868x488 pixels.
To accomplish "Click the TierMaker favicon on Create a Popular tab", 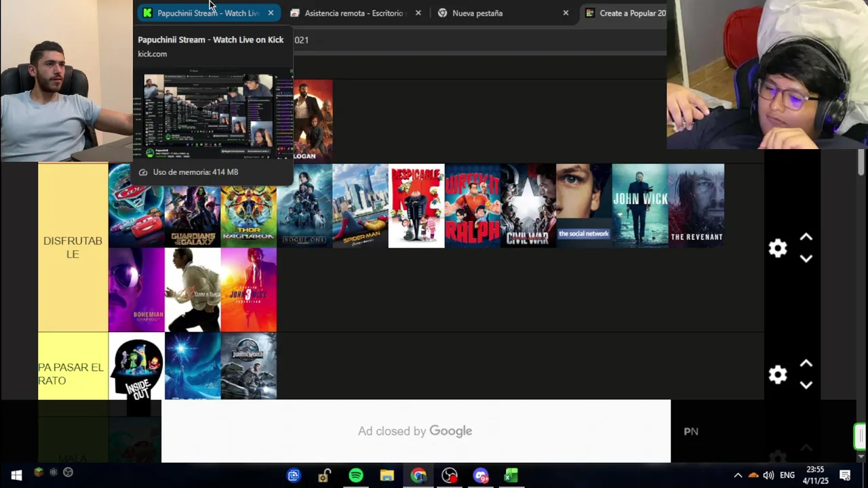I will pyautogui.click(x=589, y=13).
